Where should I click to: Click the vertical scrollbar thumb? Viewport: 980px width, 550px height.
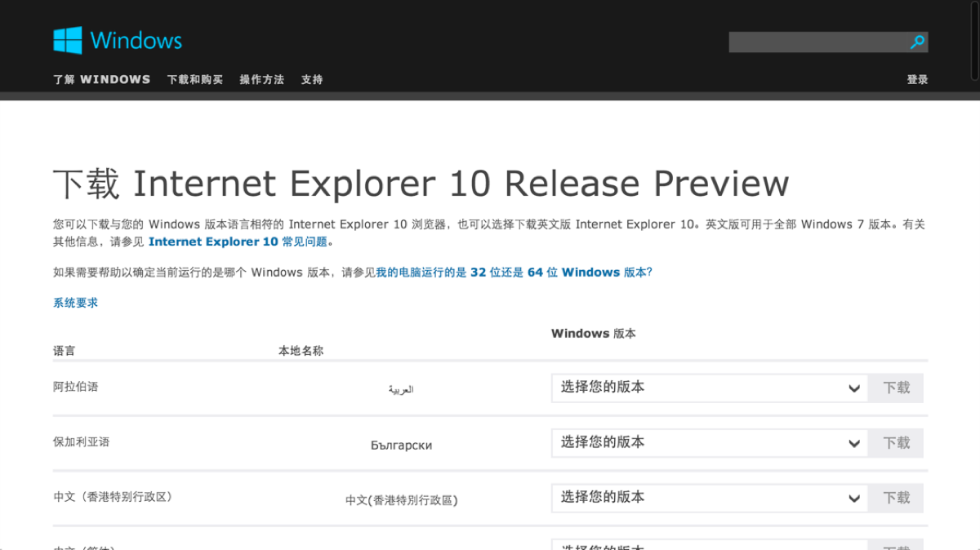click(976, 41)
